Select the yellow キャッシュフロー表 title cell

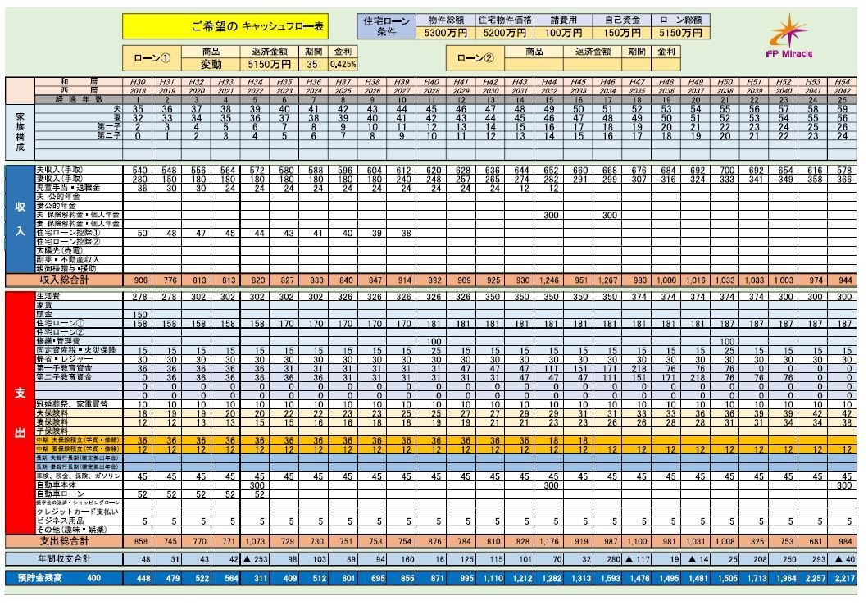click(225, 26)
